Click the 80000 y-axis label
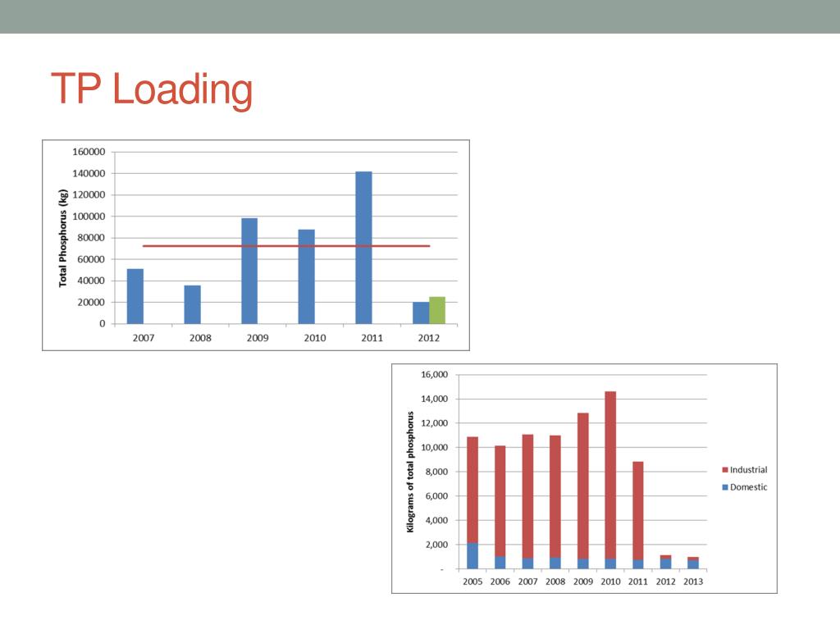This screenshot has width=840, height=630. pos(91,238)
